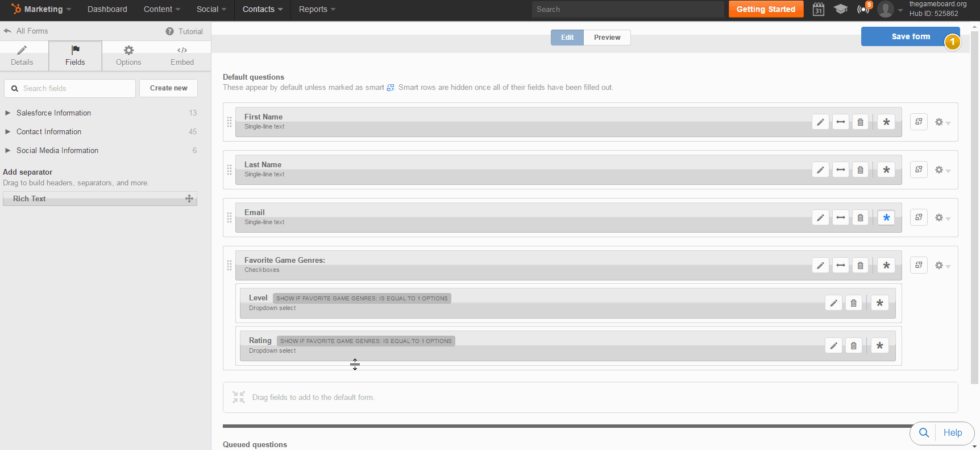Delete the Email field
Image resolution: width=980 pixels, height=450 pixels.
coord(861,218)
